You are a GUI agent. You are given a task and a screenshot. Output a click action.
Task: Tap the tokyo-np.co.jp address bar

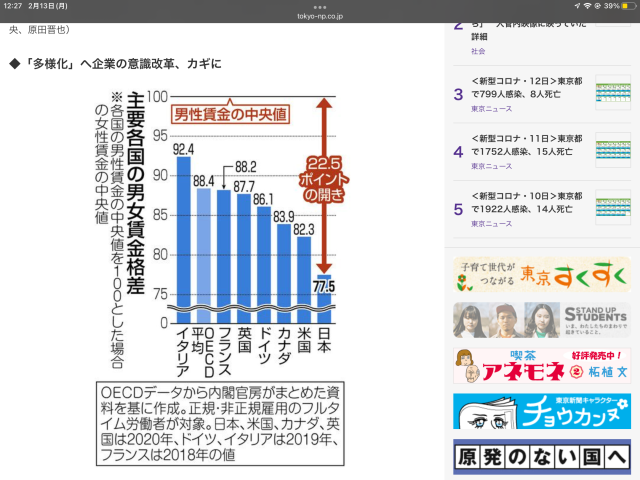click(320, 15)
